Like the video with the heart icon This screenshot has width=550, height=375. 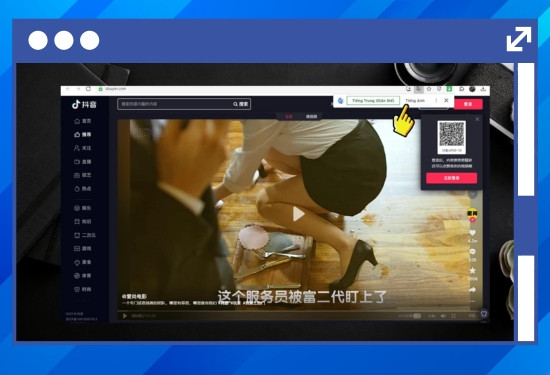pos(472,233)
